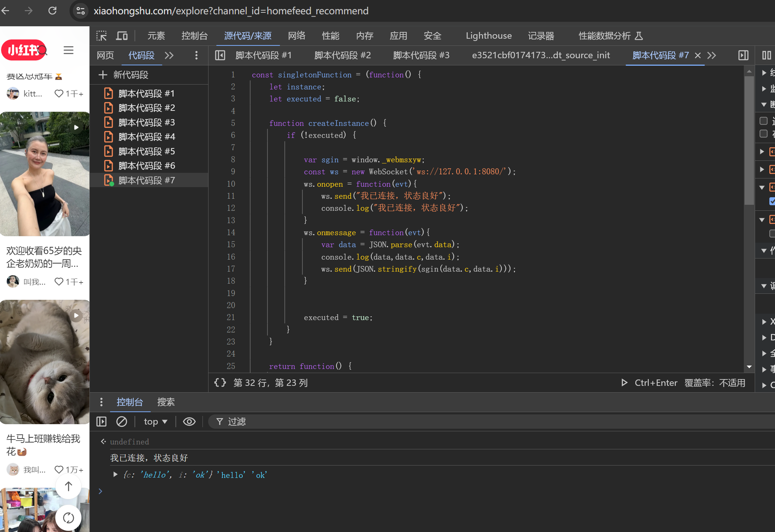The height and width of the screenshot is (532, 775).
Task: Close the 脚本代码段 #7 editor tab
Action: (698, 56)
